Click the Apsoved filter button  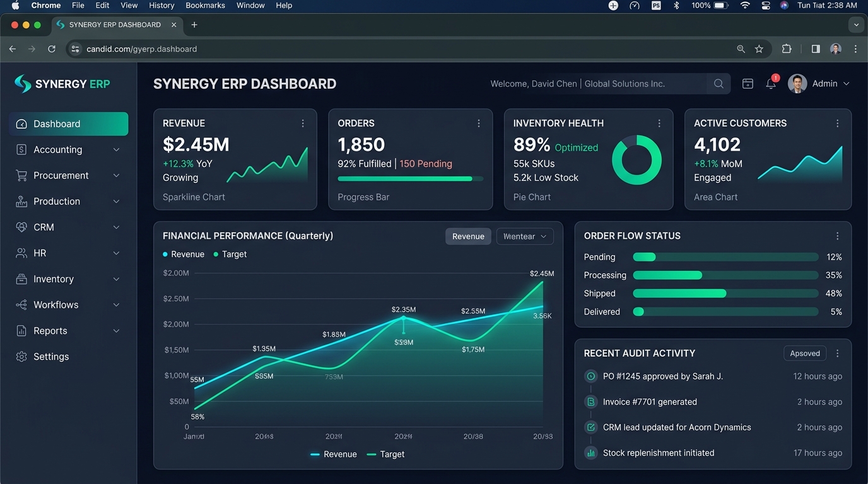tap(805, 354)
